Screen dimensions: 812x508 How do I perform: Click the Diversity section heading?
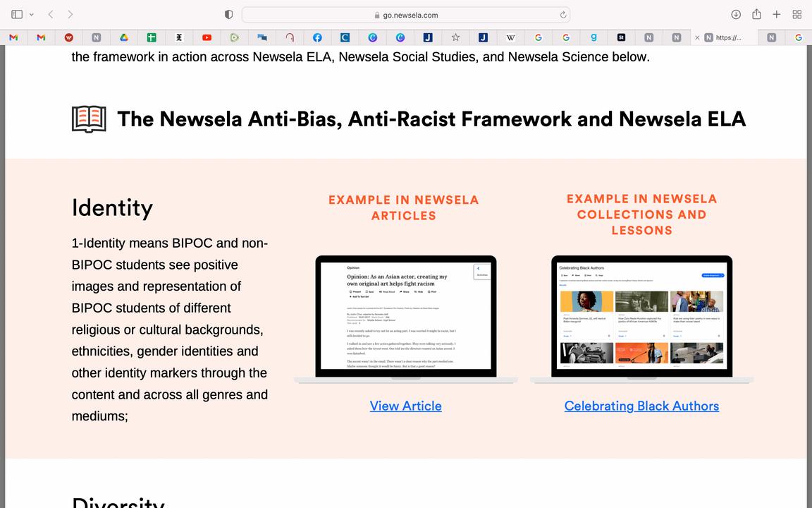[118, 502]
